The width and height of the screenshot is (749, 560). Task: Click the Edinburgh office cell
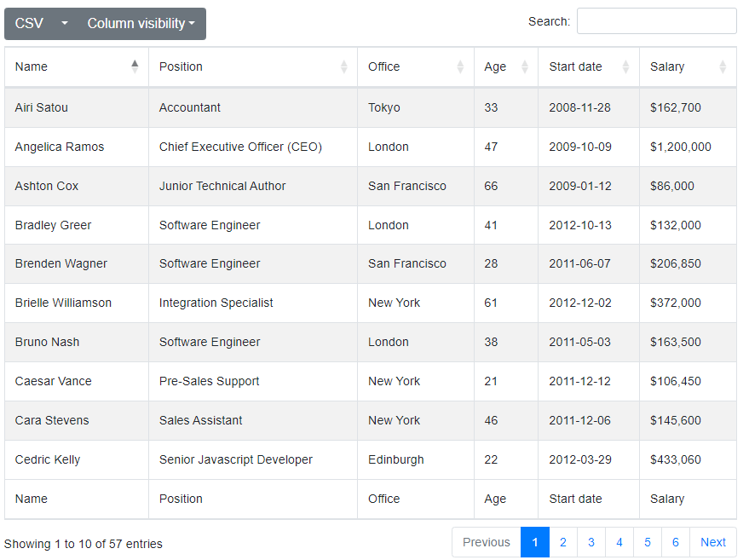click(x=416, y=459)
